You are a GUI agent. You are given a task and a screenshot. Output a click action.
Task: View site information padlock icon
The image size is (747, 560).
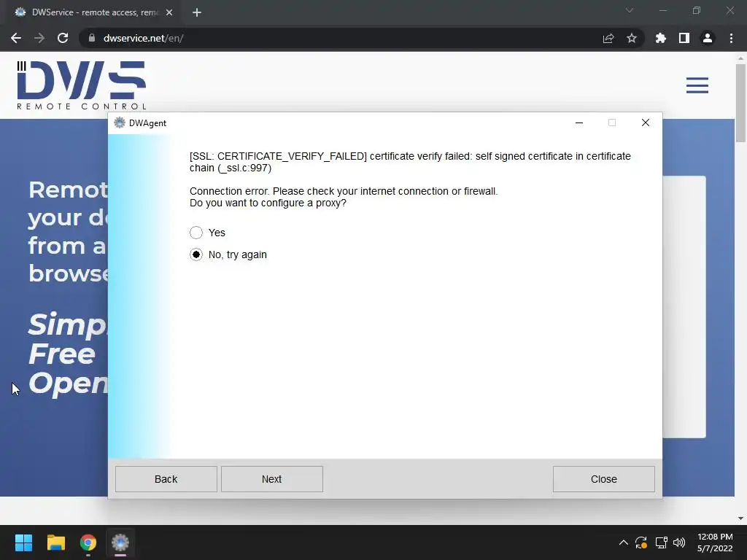[x=92, y=38]
